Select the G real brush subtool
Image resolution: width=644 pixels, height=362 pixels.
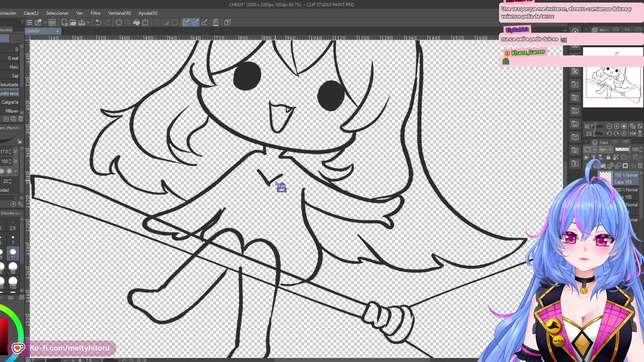pyautogui.click(x=10, y=58)
